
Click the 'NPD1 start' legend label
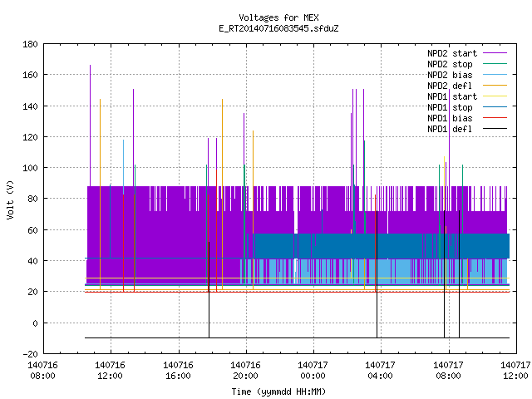pos(452,96)
